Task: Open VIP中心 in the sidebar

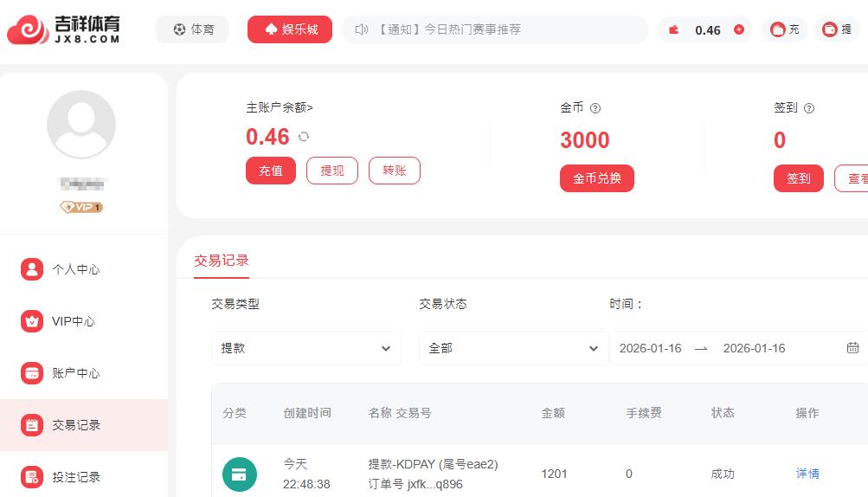Action: tap(73, 321)
